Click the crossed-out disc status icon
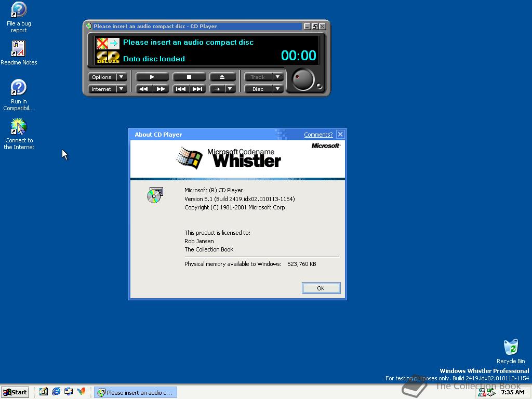 108,44
